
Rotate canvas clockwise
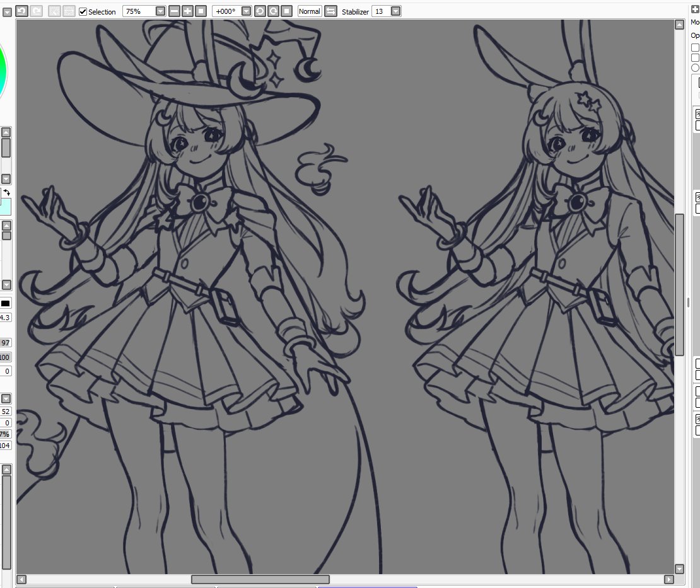(273, 11)
